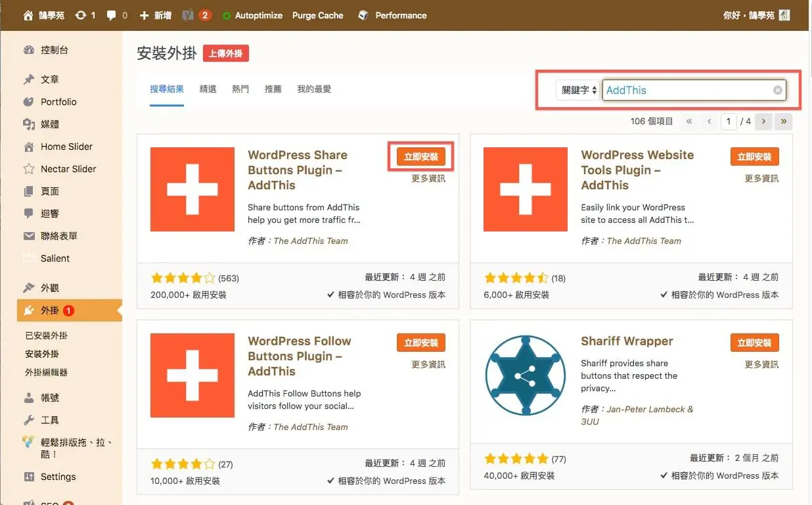This screenshot has height=505, width=812.
Task: Open the Performance menu in admin bar
Action: coord(392,15)
